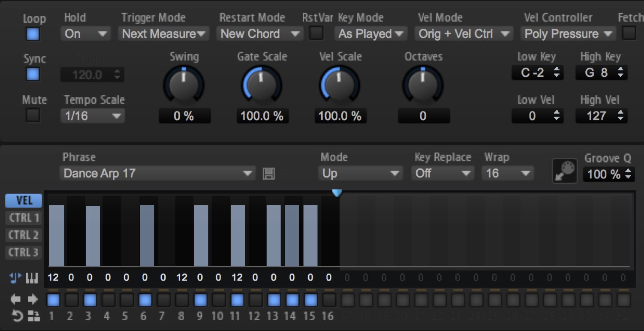Viewport: 644px width, 331px height.
Task: Click the step count end marker triangle
Action: tap(337, 193)
